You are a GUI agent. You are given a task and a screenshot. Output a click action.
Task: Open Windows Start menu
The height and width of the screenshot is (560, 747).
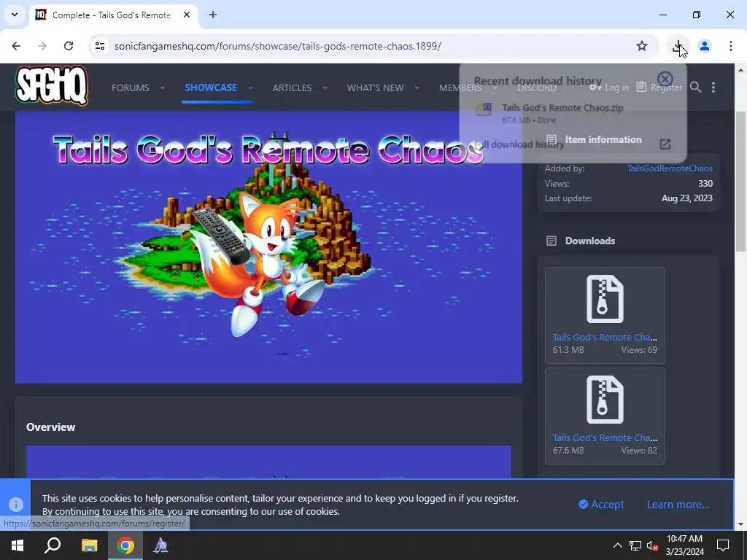coord(18,545)
